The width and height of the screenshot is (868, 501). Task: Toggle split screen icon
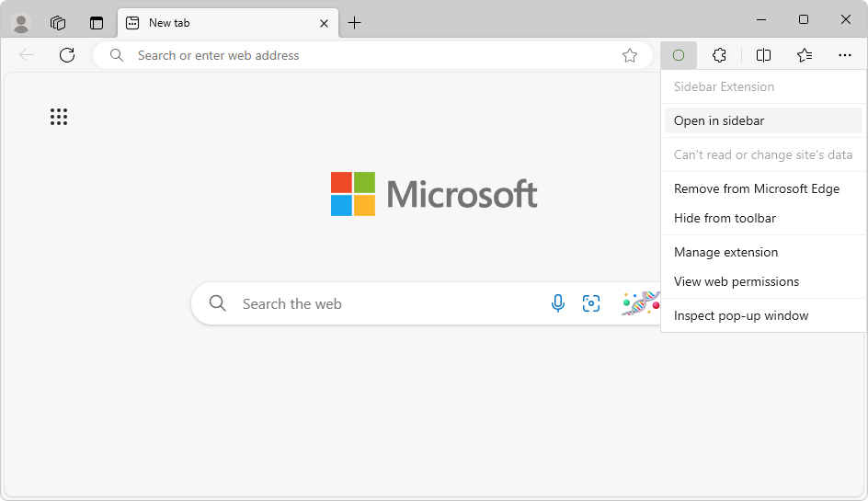point(763,55)
